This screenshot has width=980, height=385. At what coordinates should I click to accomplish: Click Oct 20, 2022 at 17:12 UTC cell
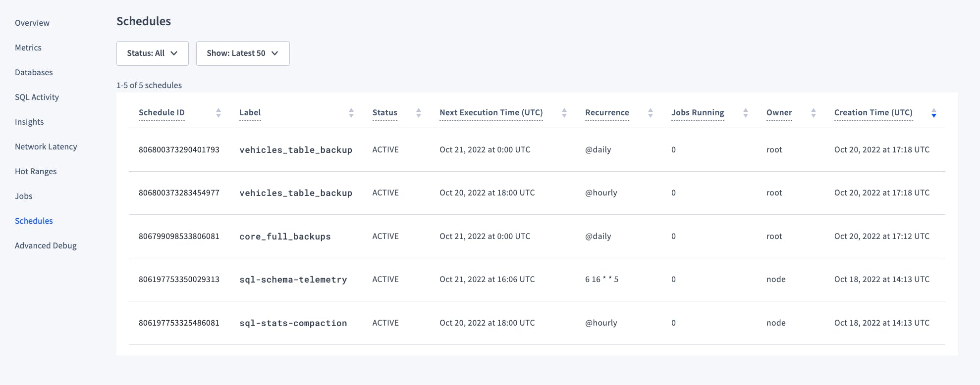coord(882,236)
